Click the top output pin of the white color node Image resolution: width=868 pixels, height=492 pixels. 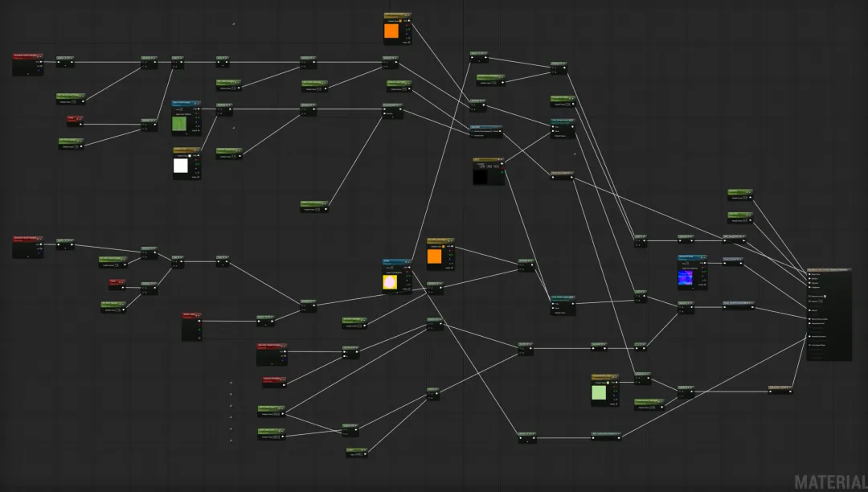point(198,156)
